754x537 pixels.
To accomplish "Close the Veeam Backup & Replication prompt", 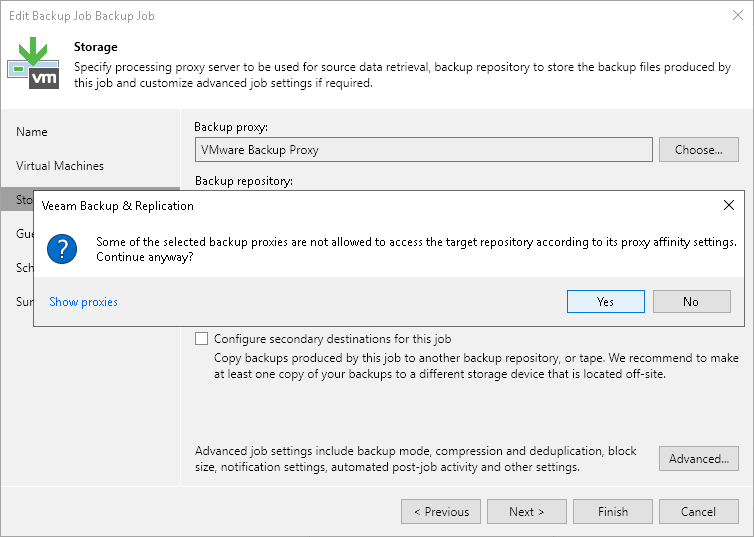I will (728, 206).
